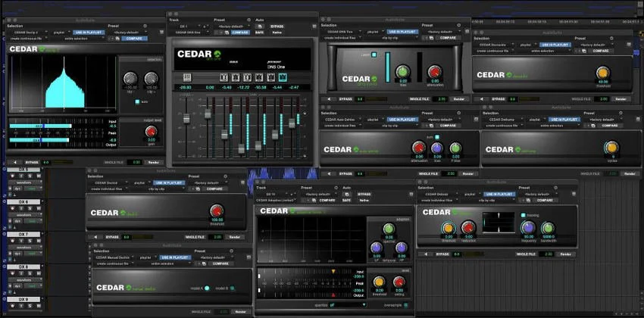The height and width of the screenshot is (318, 644).
Task: Select model A in Manual Declick
Action: click(207, 288)
